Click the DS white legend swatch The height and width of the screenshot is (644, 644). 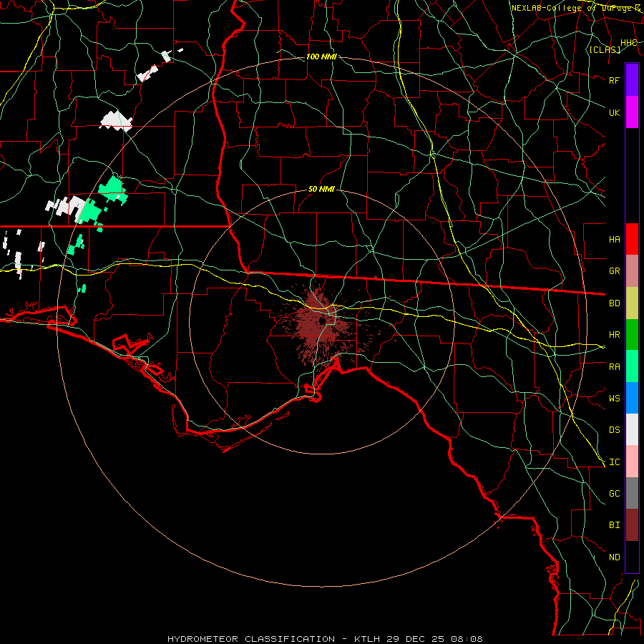(x=632, y=429)
